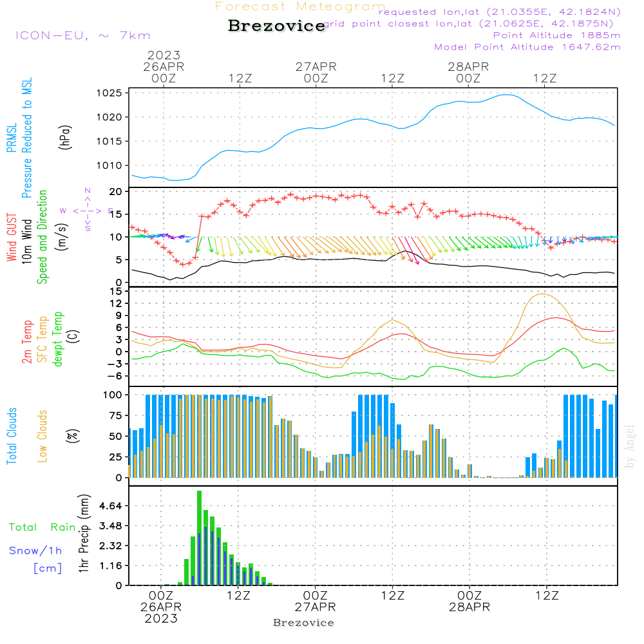
Task: Click the "Forecast Meteogram" heading text
Action: pos(300,6)
